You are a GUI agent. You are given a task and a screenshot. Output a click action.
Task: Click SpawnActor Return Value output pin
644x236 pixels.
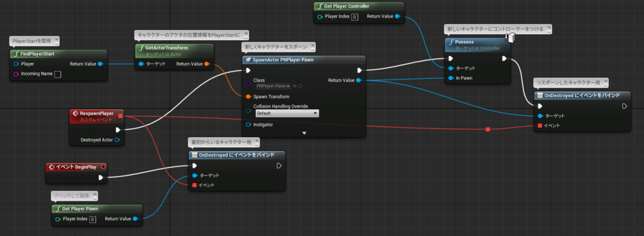[x=359, y=80]
